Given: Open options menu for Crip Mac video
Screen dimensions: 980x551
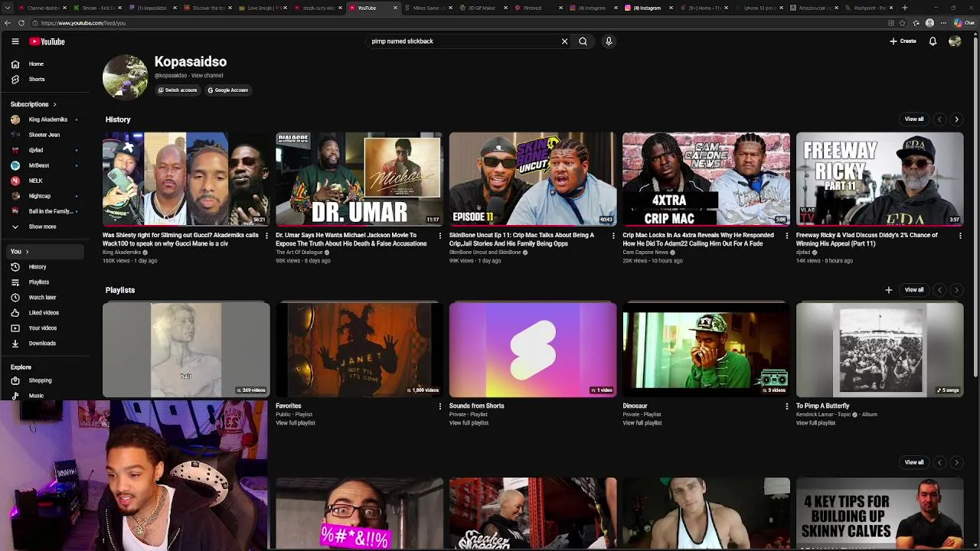Looking at the screenshot, I should (786, 236).
